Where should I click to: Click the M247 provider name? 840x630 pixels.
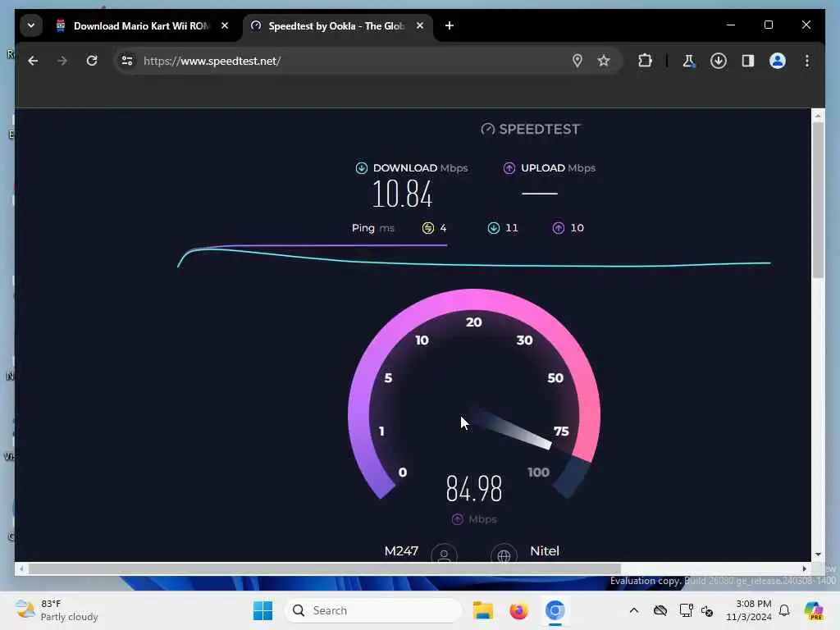click(401, 550)
